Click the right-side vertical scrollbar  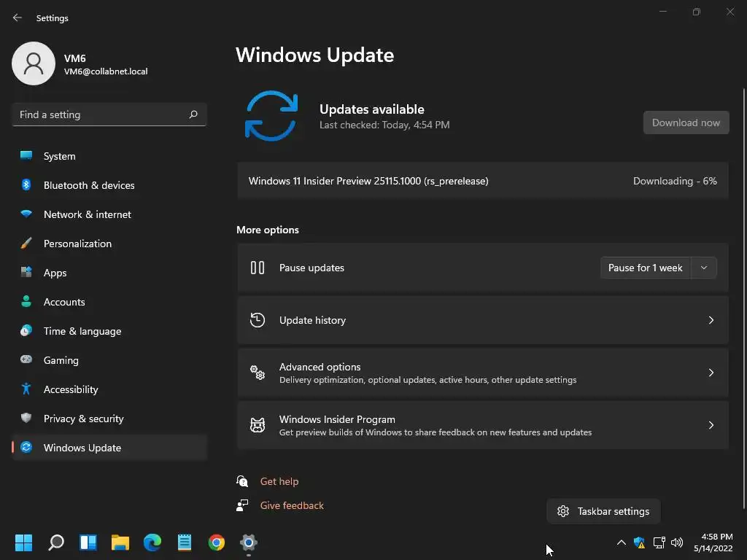743,297
